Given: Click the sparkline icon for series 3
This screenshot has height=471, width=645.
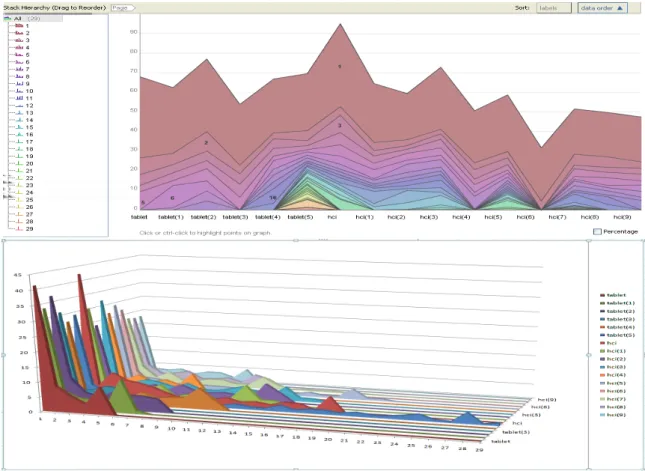Looking at the screenshot, I should click(x=19, y=40).
